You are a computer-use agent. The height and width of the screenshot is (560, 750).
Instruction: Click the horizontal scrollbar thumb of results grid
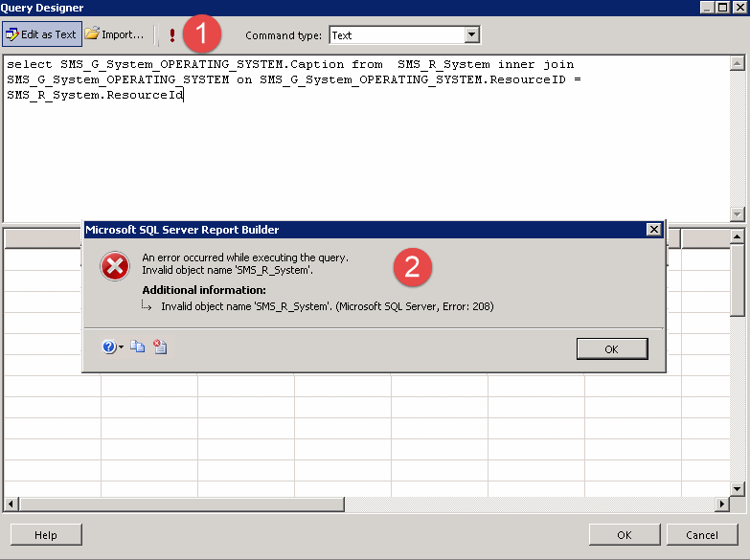pos(182,504)
